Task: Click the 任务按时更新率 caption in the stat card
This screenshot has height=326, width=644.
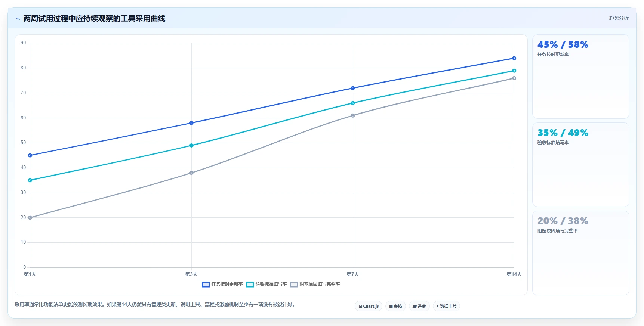Action: [x=553, y=55]
